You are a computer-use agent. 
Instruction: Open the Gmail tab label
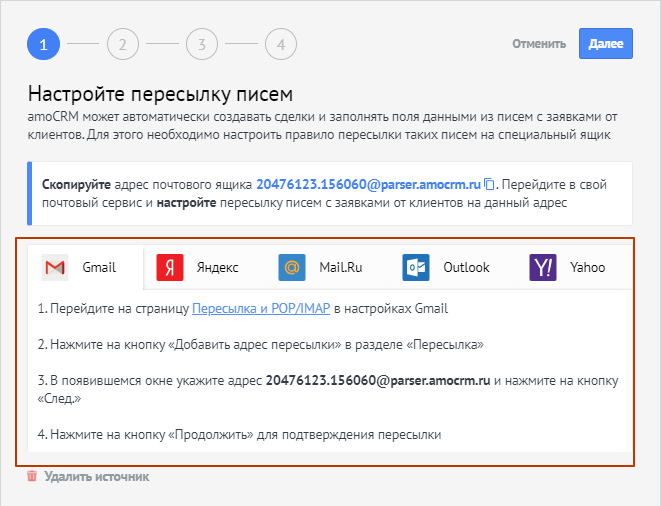99,267
